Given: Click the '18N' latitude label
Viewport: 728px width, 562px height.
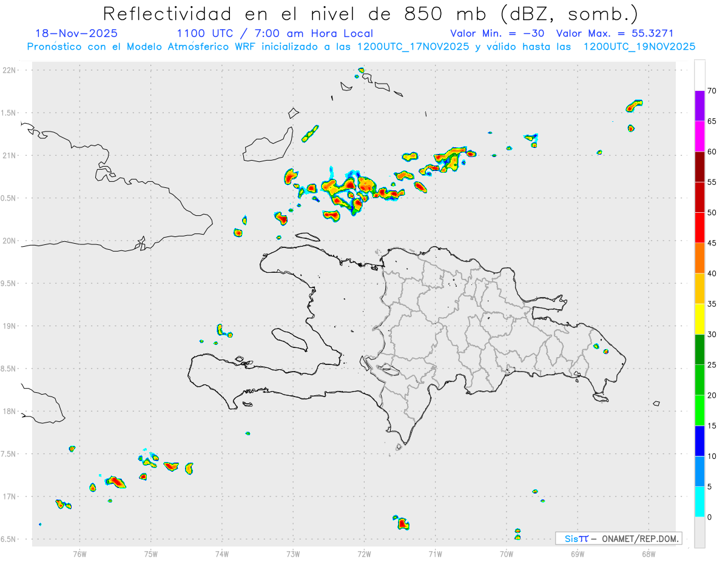Looking at the screenshot, I should [10, 411].
